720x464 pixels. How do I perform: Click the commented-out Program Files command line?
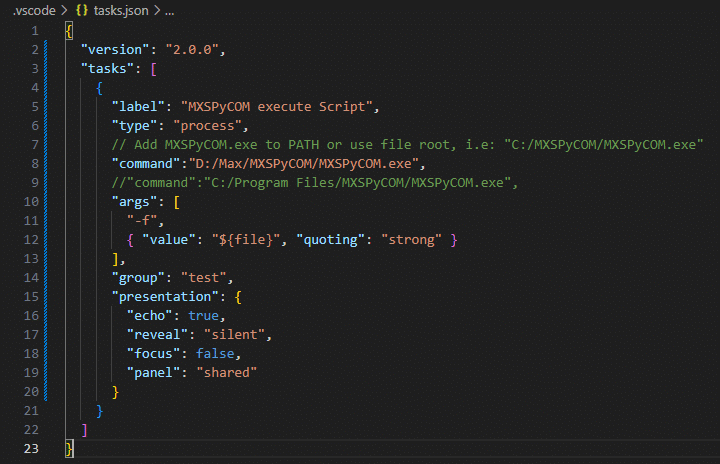pyautogui.click(x=315, y=183)
